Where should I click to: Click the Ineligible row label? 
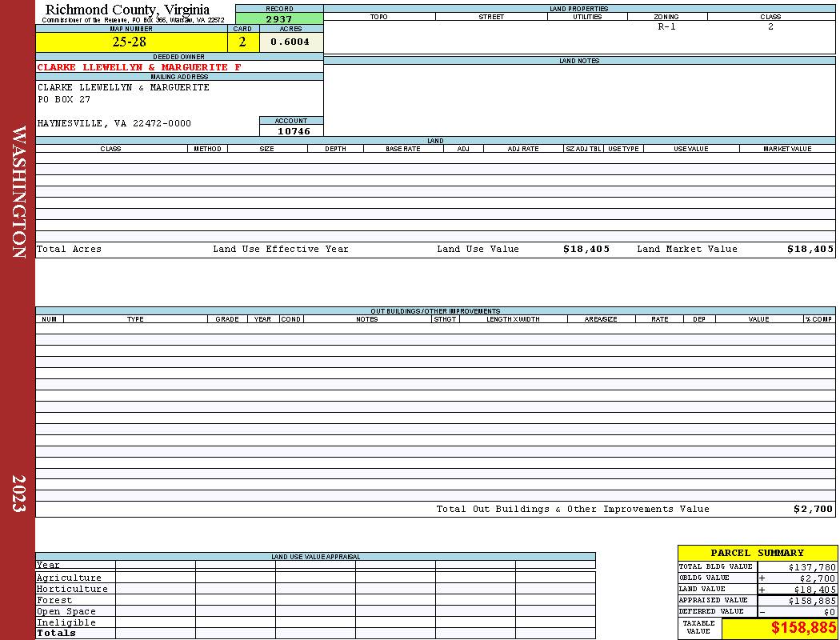pyautogui.click(x=66, y=623)
